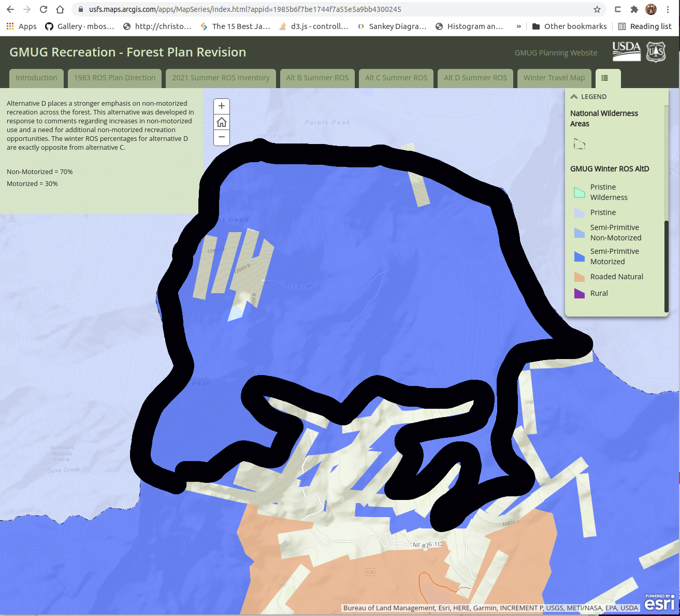Zoom out of the map

(222, 137)
